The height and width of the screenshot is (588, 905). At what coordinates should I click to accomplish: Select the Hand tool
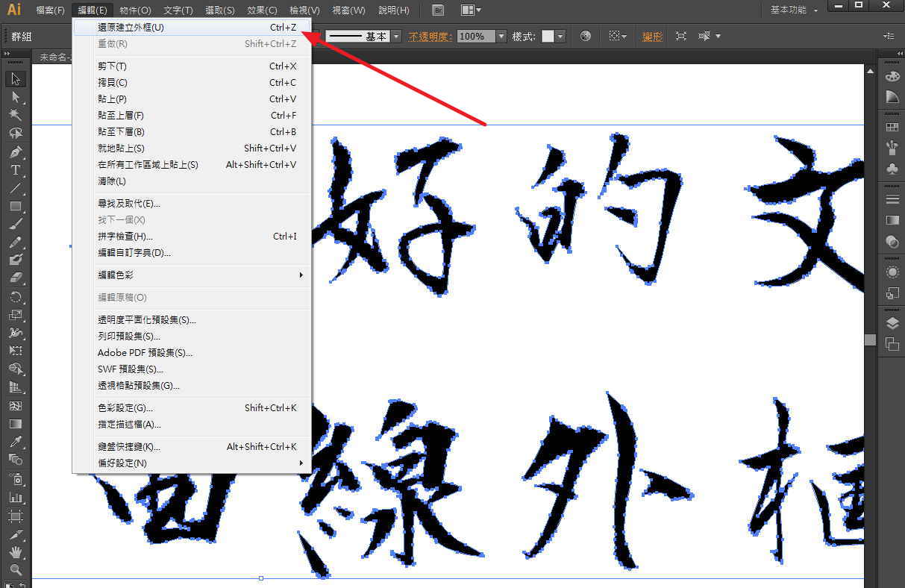(16, 552)
